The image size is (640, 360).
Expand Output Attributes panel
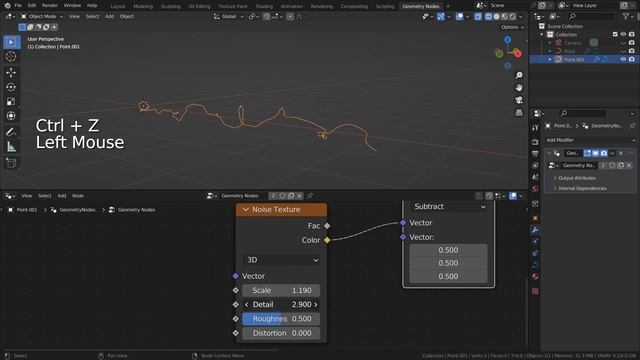pyautogui.click(x=576, y=178)
